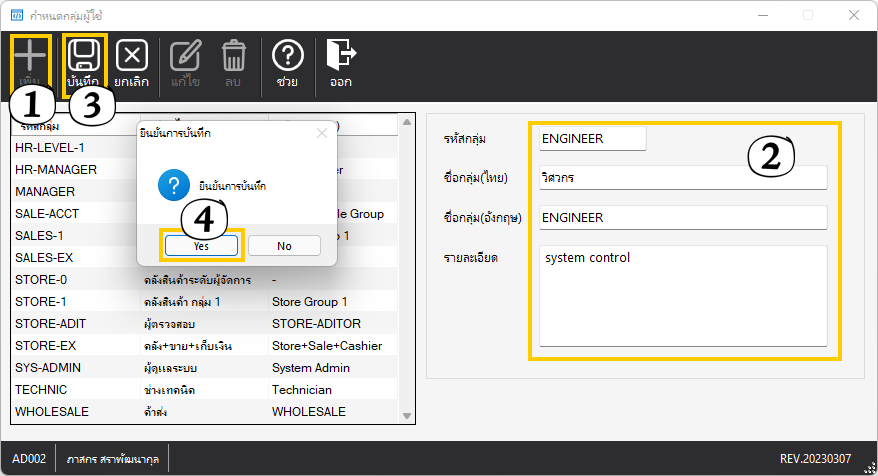This screenshot has height=476, width=878.
Task: Click the Add (plus) toolbar icon
Action: tap(31, 55)
